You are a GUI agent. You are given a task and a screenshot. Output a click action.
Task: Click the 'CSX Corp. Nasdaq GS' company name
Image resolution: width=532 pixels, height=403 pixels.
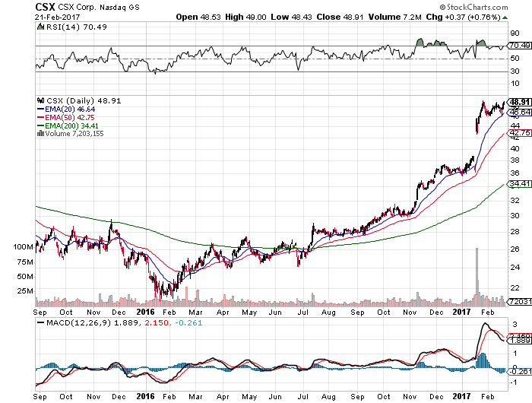[x=99, y=7]
